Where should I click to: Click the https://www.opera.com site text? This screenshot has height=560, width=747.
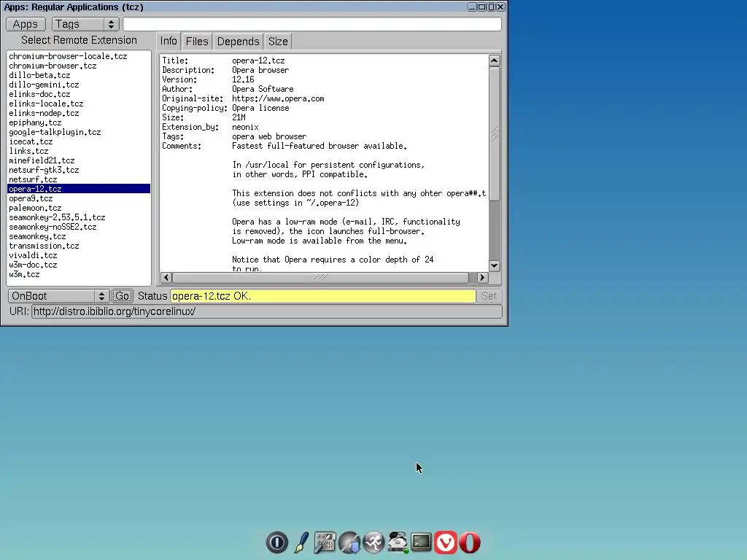pyautogui.click(x=278, y=98)
